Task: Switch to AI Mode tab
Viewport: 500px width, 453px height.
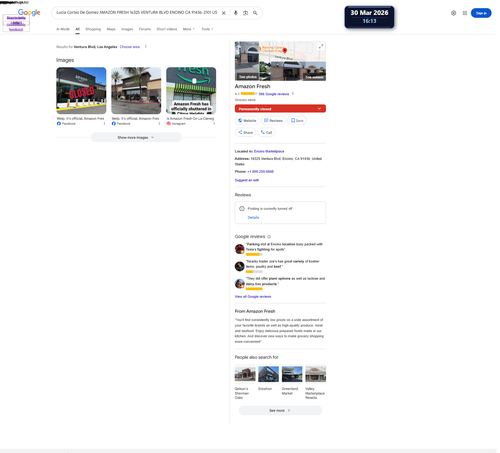Action: pos(63,29)
